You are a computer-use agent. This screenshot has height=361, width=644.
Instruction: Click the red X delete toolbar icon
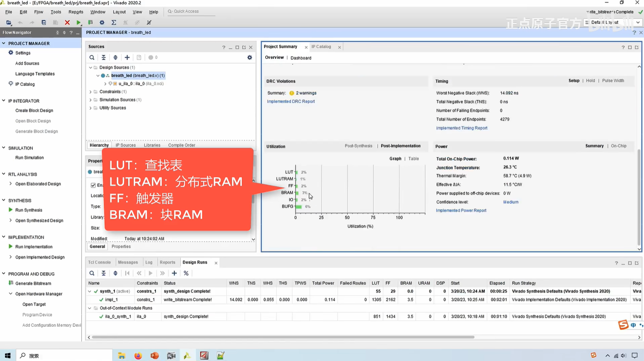[67, 22]
